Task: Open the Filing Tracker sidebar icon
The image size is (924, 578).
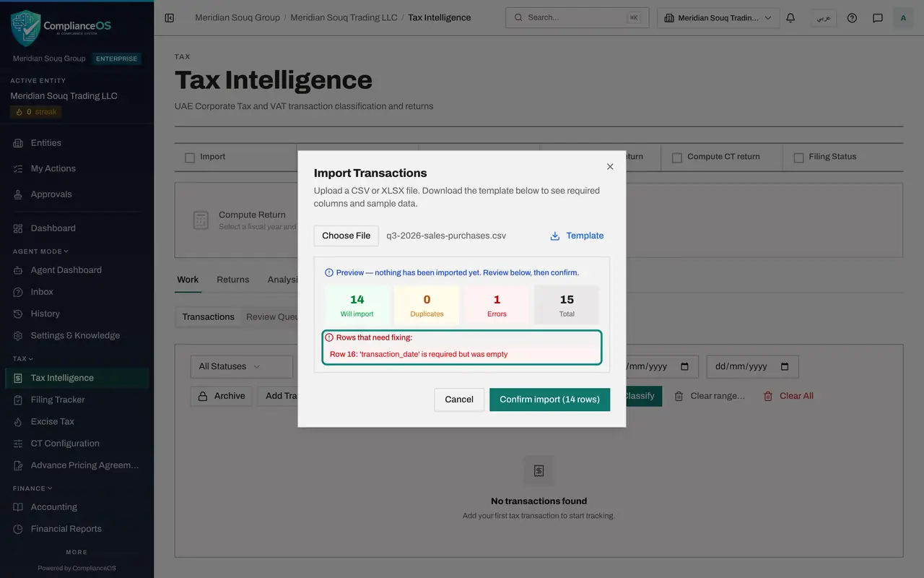Action: coord(18,400)
